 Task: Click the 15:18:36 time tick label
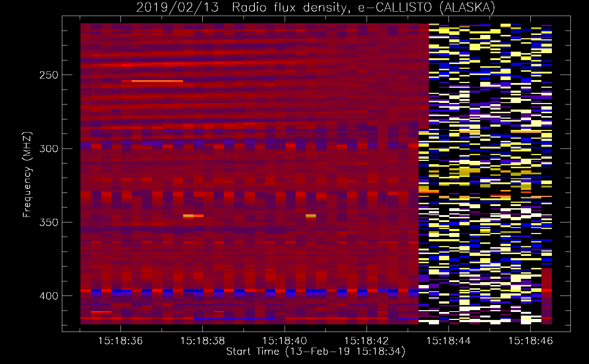coord(120,341)
